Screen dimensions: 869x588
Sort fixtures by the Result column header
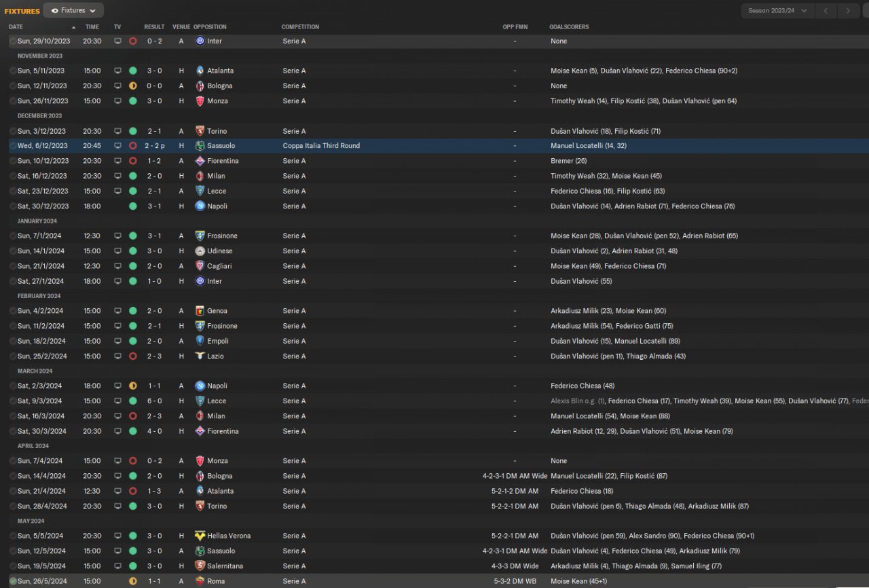point(154,27)
